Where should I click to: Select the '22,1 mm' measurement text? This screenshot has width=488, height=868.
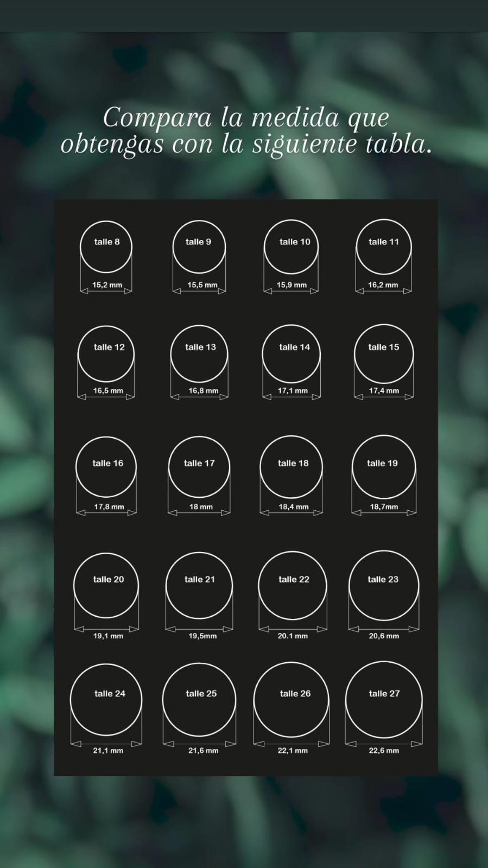click(x=293, y=750)
